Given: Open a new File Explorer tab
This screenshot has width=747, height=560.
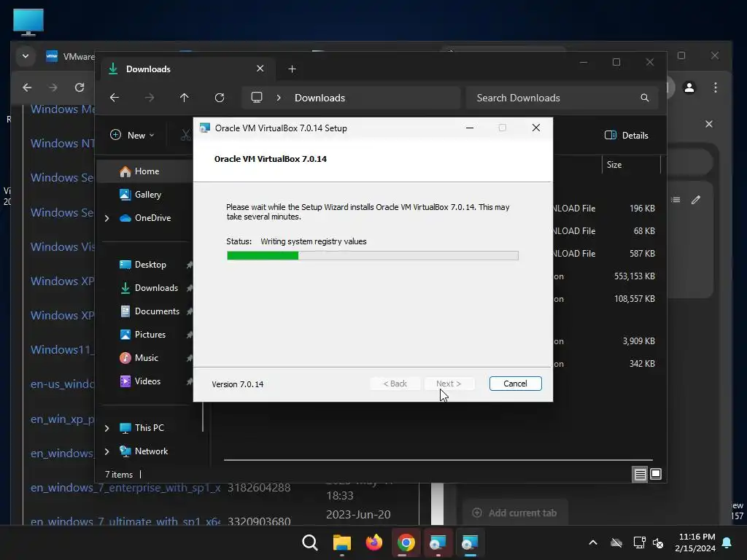Looking at the screenshot, I should tap(292, 69).
